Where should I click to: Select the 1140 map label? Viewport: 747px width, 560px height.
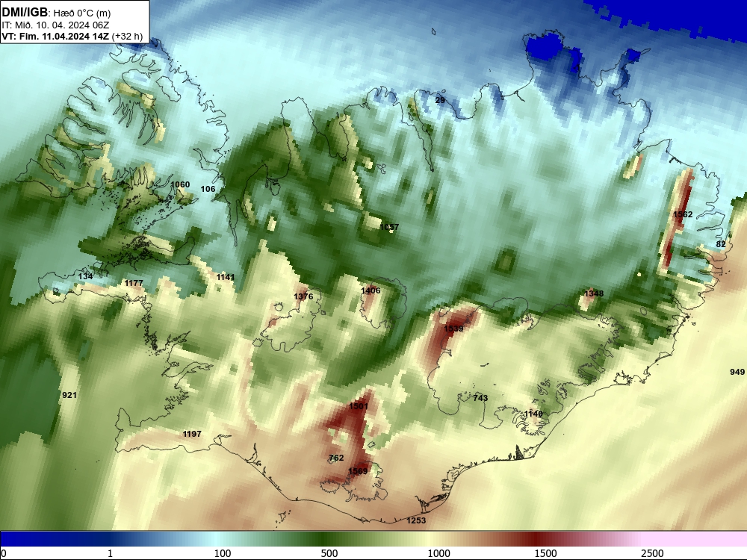click(x=533, y=414)
